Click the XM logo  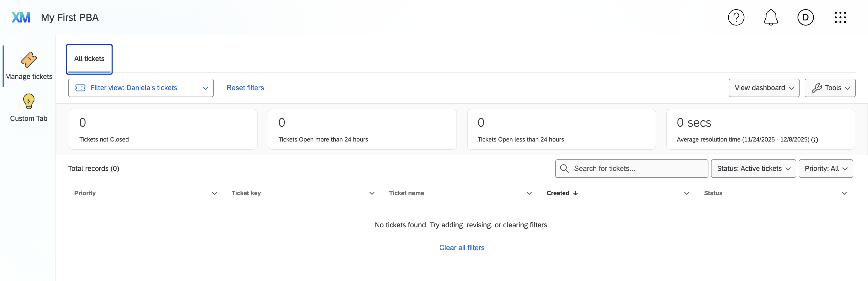tap(21, 18)
